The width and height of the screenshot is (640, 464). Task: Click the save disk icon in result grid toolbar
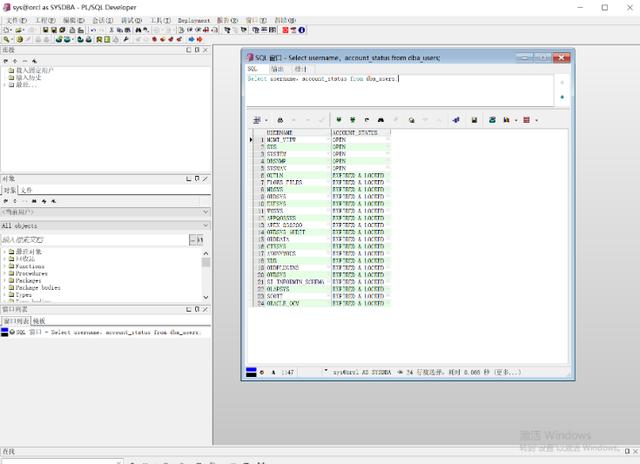click(x=474, y=120)
